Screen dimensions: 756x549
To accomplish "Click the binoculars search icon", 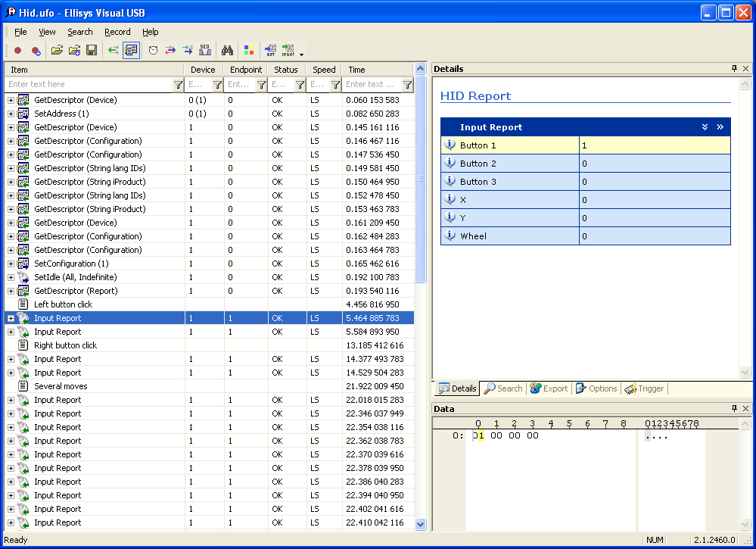I will tap(226, 51).
